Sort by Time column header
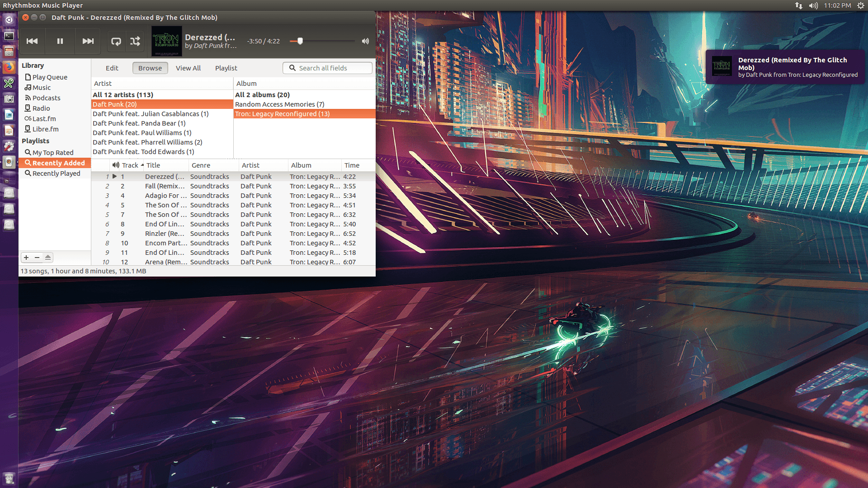Viewport: 868px width, 488px height. [358, 165]
